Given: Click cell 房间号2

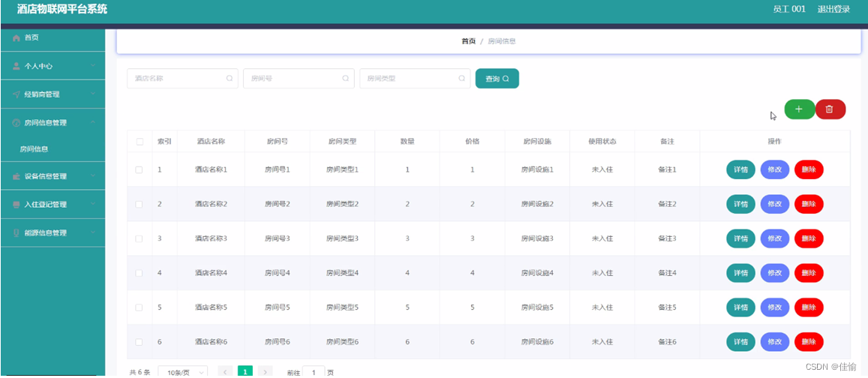Looking at the screenshot, I should (278, 204).
